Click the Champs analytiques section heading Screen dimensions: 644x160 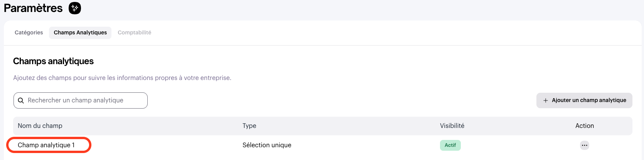(53, 61)
